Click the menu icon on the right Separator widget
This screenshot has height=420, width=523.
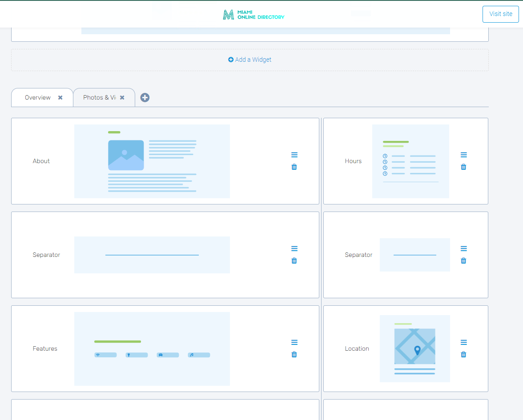coord(463,248)
